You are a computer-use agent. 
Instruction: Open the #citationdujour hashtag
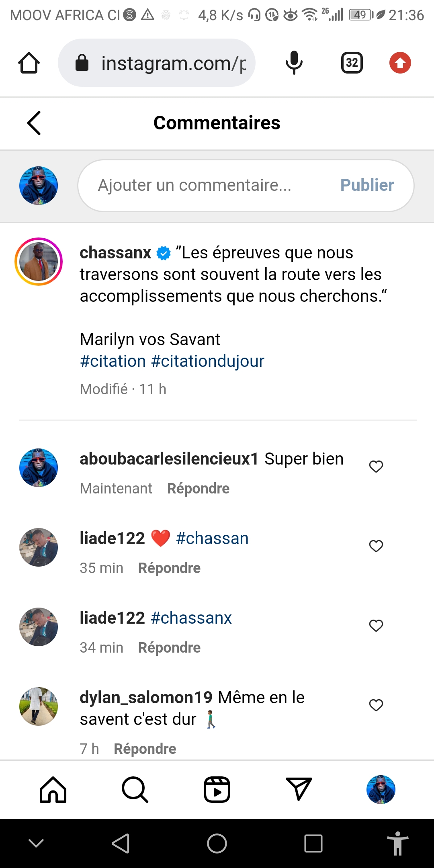click(x=208, y=361)
